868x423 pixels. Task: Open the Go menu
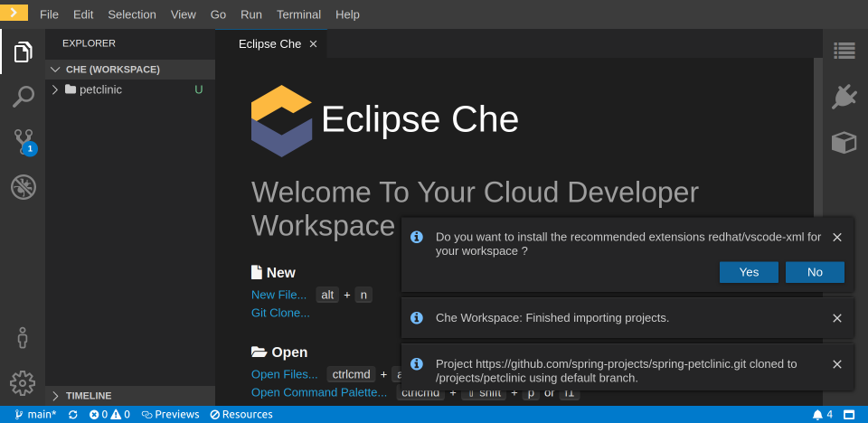point(218,14)
